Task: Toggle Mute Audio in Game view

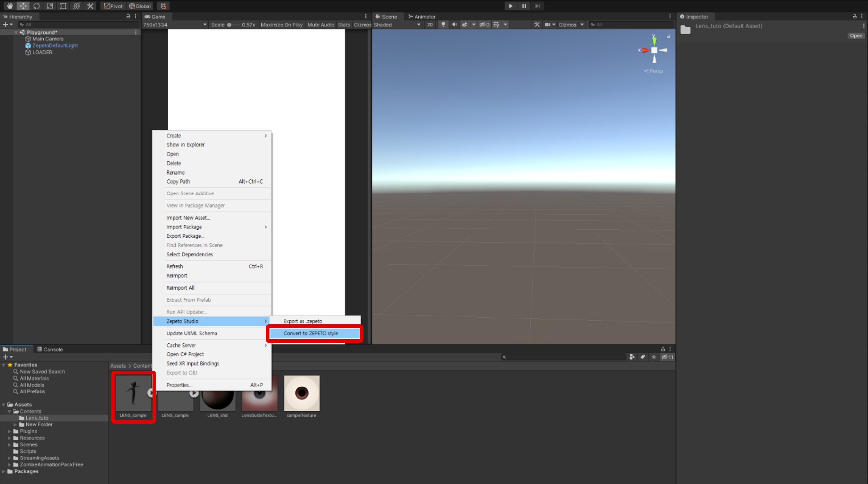Action: [320, 25]
